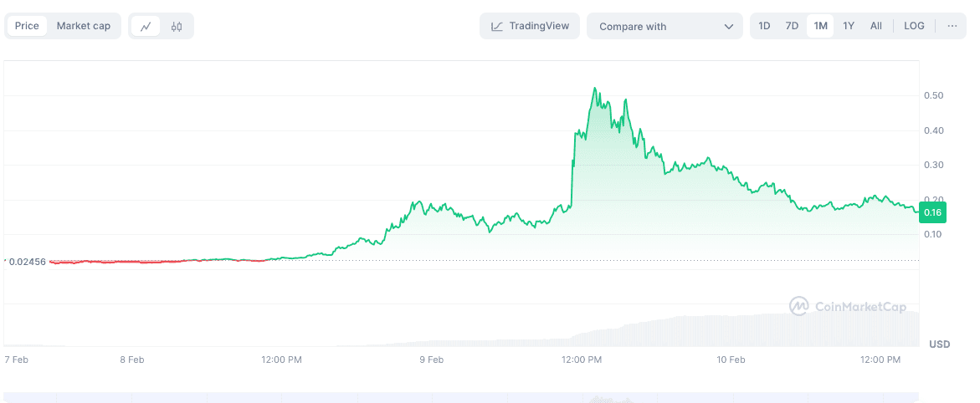Expand the Compare with dropdown
980x403 pixels.
click(x=664, y=26)
